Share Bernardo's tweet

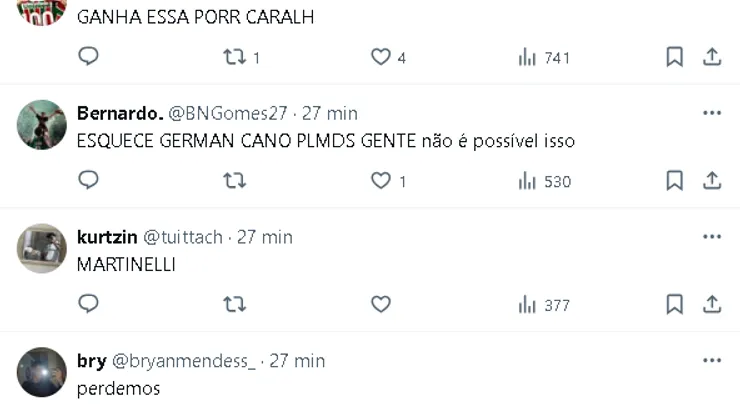tap(712, 181)
